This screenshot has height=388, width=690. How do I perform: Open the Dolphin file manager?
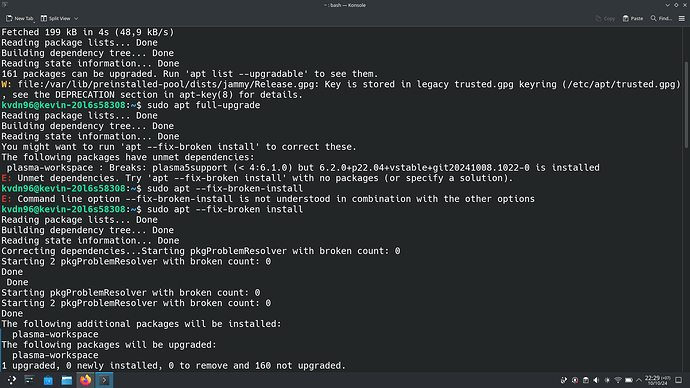coord(66,380)
